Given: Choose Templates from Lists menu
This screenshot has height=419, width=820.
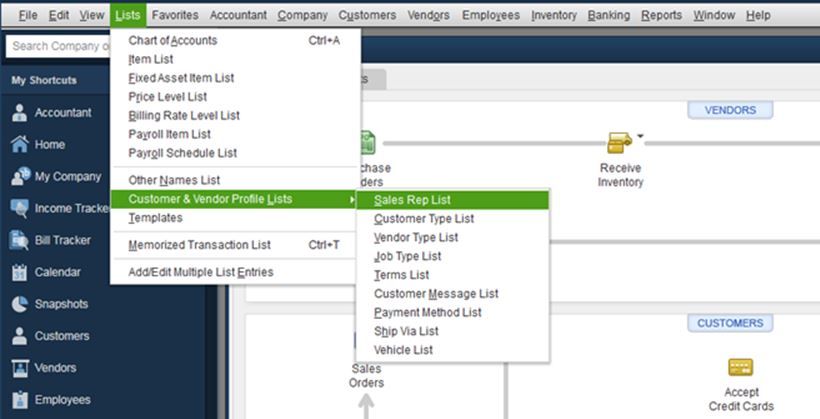Looking at the screenshot, I should point(235,218).
